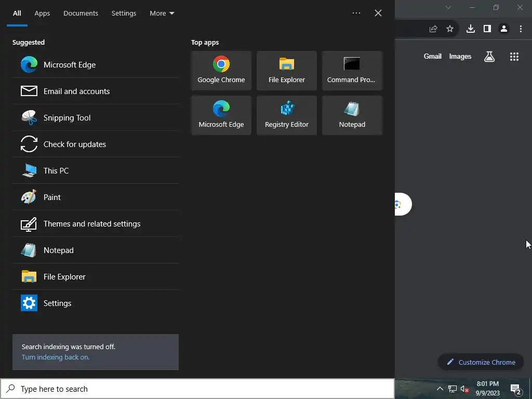Open File Explorer tile in Top apps

[287, 71]
